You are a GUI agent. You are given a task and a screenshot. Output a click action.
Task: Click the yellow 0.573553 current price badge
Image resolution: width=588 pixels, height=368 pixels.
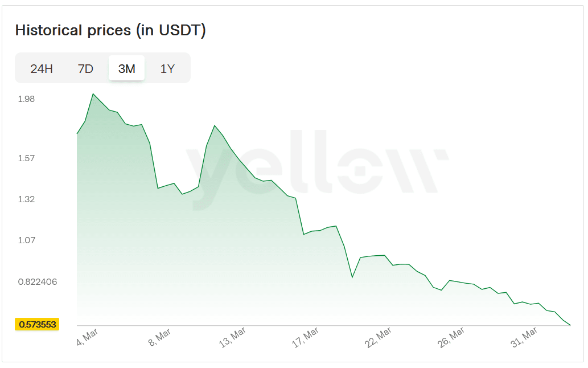click(38, 324)
